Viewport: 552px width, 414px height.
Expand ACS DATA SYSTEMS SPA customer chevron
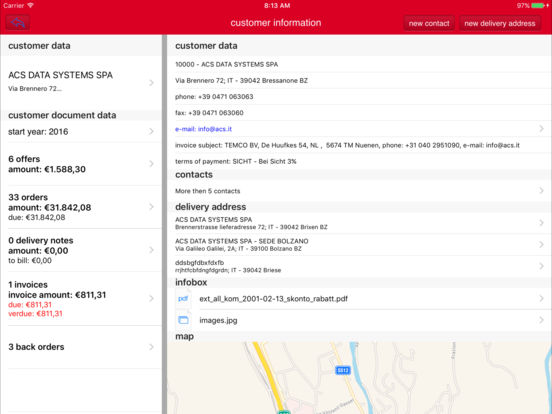coord(151,83)
